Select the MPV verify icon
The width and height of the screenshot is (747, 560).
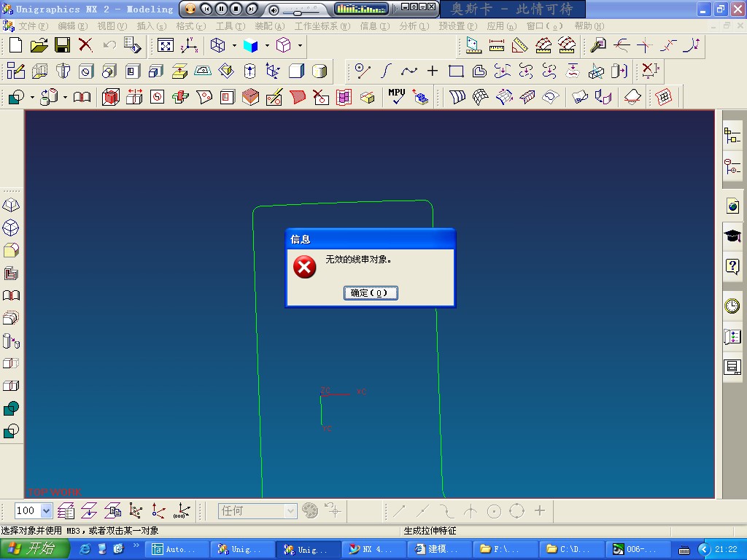click(396, 96)
